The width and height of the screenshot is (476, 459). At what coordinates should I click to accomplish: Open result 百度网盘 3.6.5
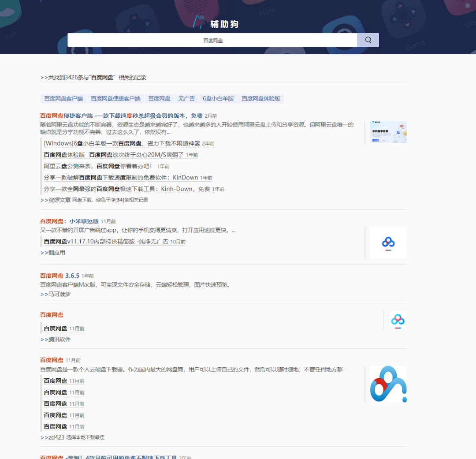coord(59,276)
